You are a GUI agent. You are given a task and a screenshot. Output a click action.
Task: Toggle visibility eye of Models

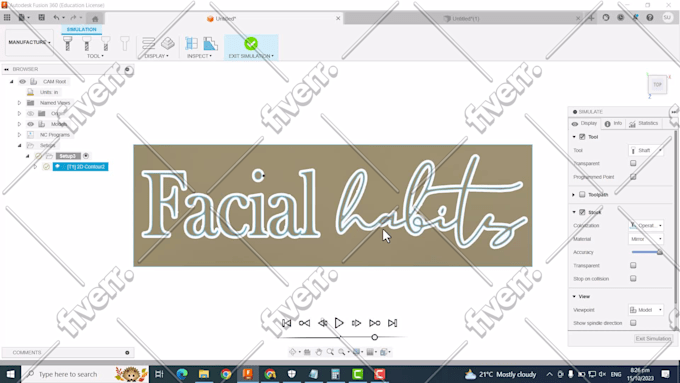[30, 124]
